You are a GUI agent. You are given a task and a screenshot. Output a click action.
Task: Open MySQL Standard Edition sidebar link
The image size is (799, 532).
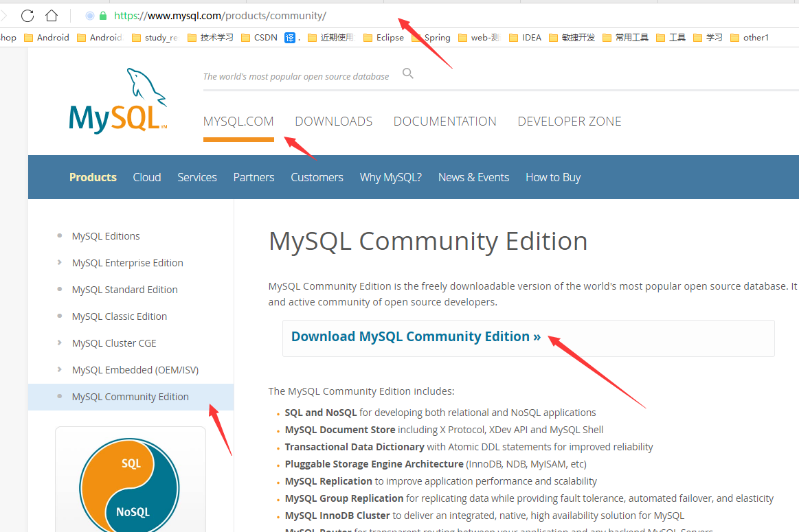click(125, 290)
